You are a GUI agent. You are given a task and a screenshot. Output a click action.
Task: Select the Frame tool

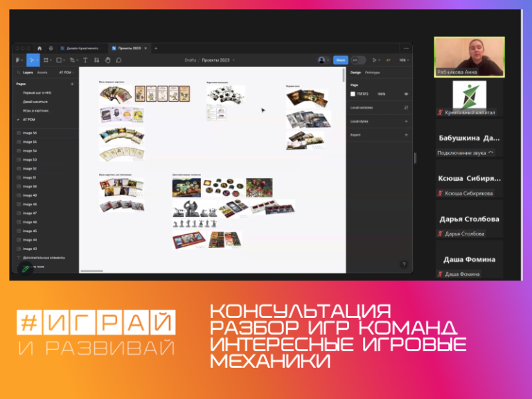tap(46, 60)
